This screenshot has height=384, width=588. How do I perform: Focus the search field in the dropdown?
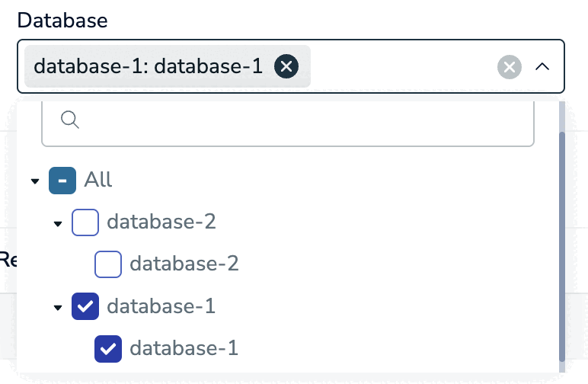click(305, 120)
